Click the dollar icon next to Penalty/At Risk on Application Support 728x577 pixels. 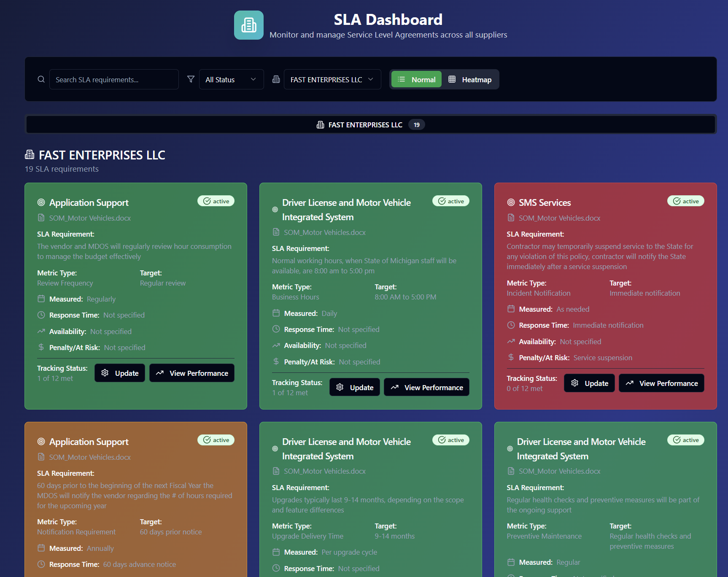41,347
